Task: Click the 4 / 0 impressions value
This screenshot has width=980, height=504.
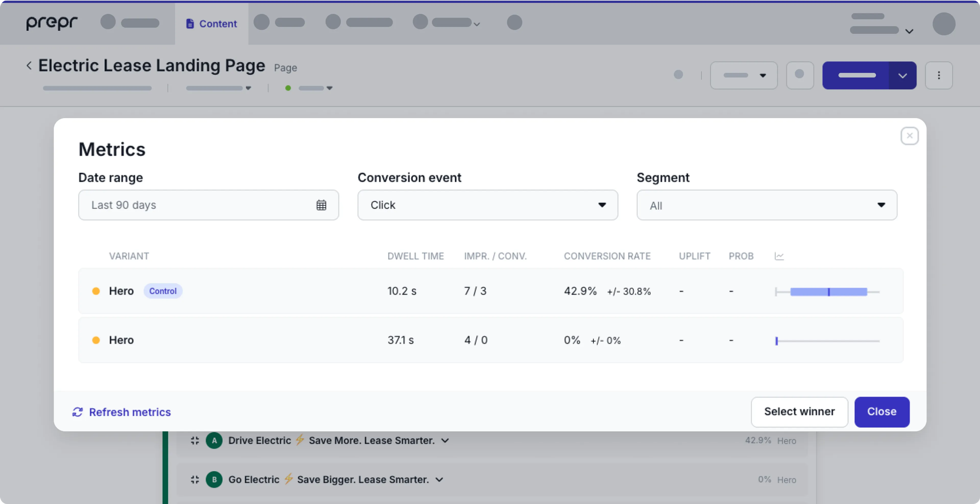Action: click(x=475, y=340)
